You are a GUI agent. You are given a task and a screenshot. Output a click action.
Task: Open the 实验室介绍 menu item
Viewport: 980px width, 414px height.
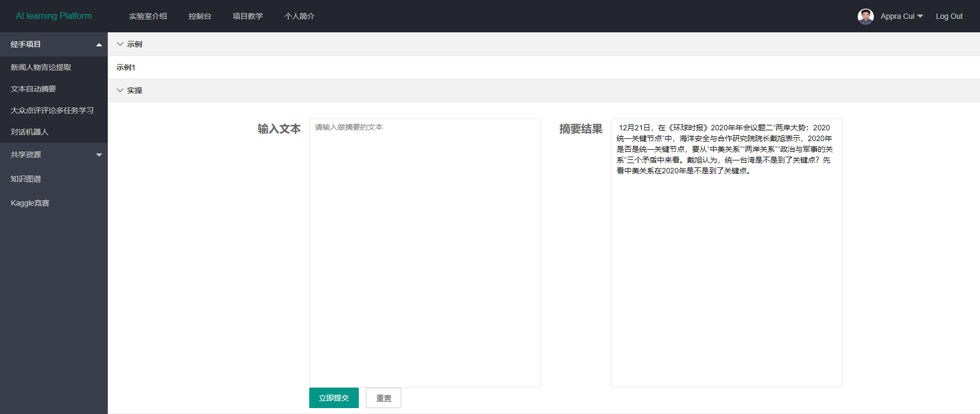[148, 16]
